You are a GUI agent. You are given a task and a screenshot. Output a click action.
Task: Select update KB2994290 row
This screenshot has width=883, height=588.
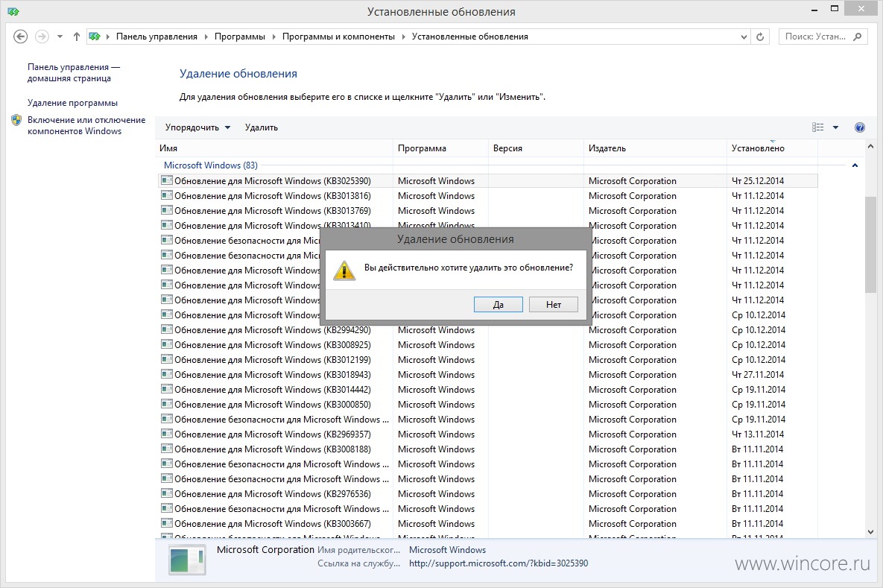tap(487, 330)
